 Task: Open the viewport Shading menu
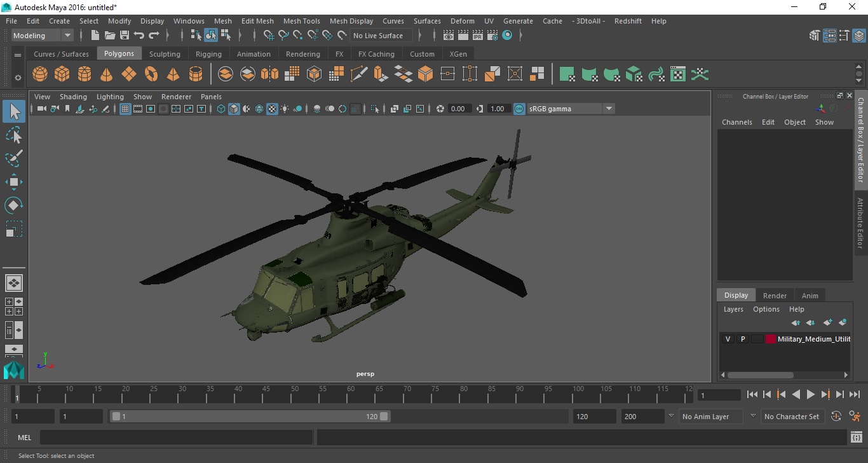pyautogui.click(x=73, y=97)
